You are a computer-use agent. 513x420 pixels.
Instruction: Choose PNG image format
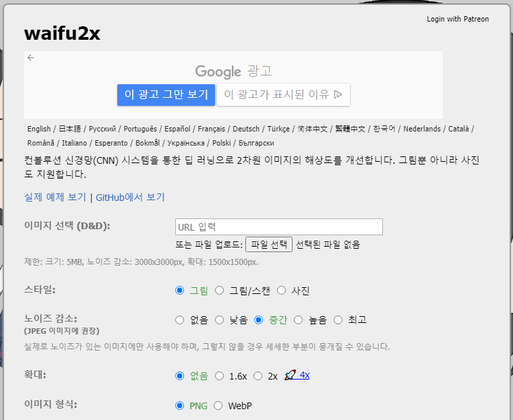point(179,406)
